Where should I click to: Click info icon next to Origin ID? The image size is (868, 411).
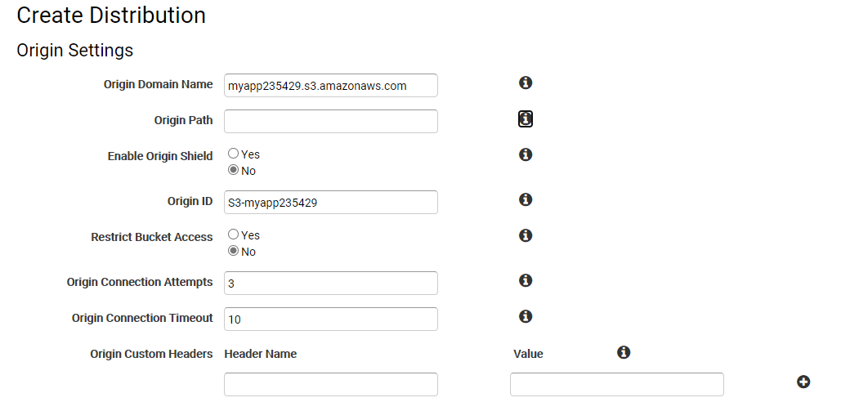[526, 199]
